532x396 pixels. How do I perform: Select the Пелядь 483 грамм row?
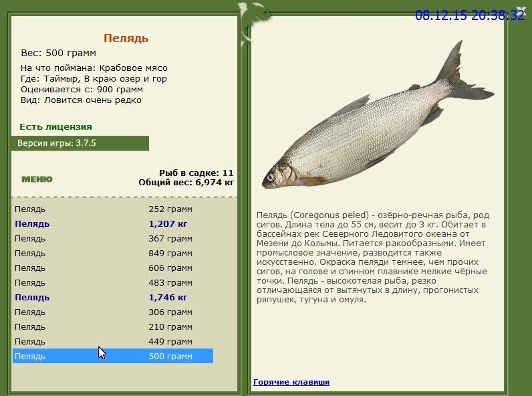(x=113, y=282)
